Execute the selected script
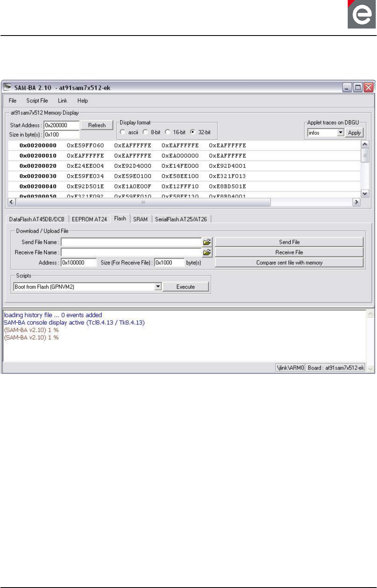 point(185,287)
